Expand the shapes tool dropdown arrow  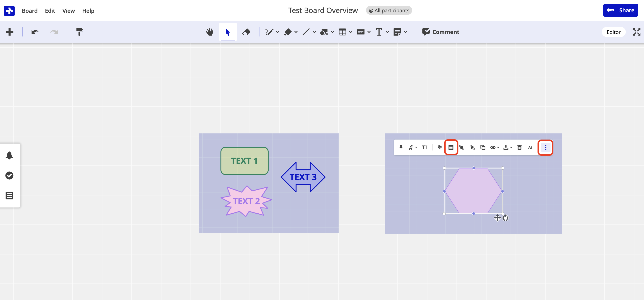332,32
